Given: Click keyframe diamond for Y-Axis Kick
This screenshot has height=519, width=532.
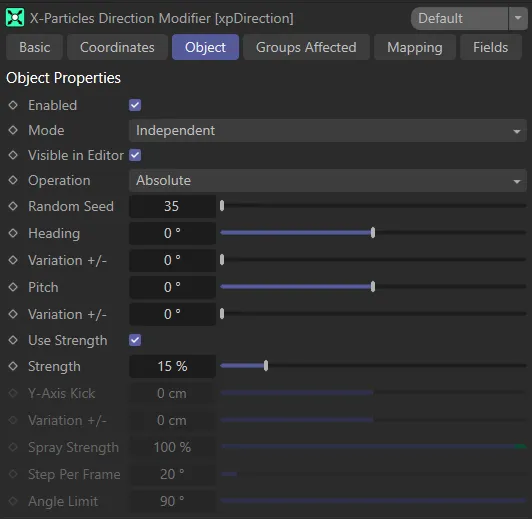Looking at the screenshot, I should (13, 393).
